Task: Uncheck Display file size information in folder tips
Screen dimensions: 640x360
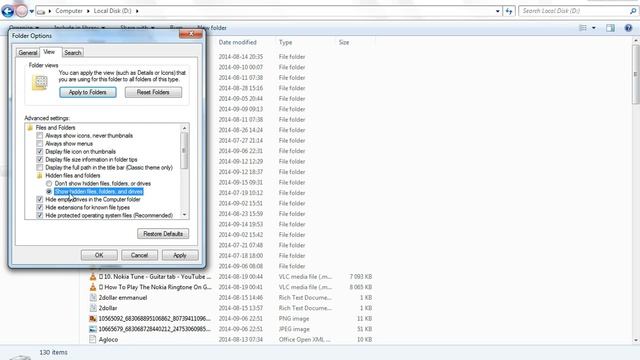Action: click(x=40, y=160)
